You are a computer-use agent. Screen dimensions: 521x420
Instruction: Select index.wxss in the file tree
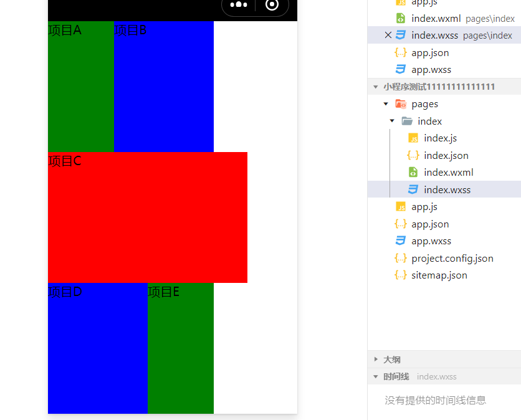pyautogui.click(x=444, y=189)
